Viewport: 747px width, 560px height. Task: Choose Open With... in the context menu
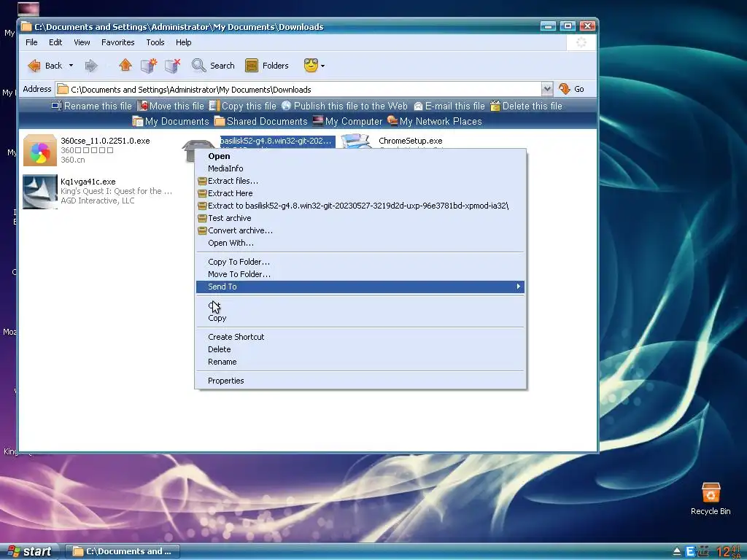tap(360, 243)
